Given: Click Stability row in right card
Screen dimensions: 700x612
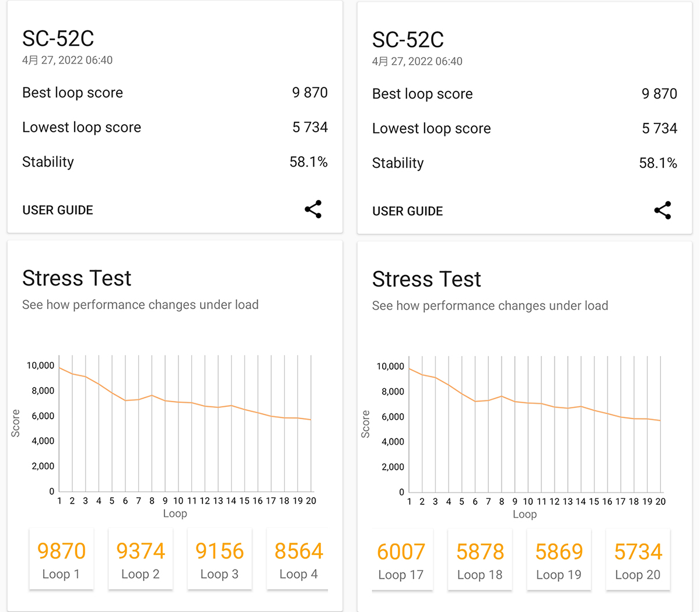Looking at the screenshot, I should click(524, 163).
